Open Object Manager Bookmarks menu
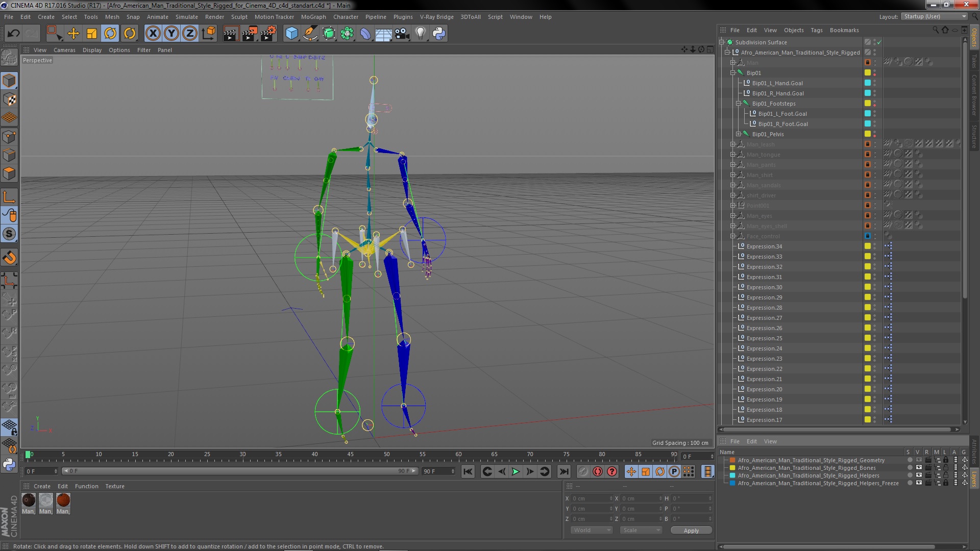 [844, 30]
